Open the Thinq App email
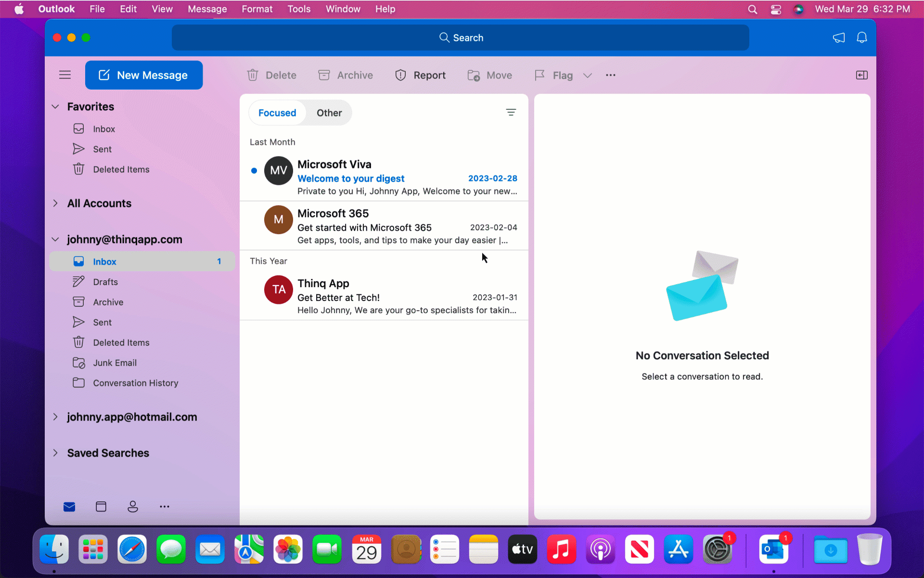 tap(384, 296)
